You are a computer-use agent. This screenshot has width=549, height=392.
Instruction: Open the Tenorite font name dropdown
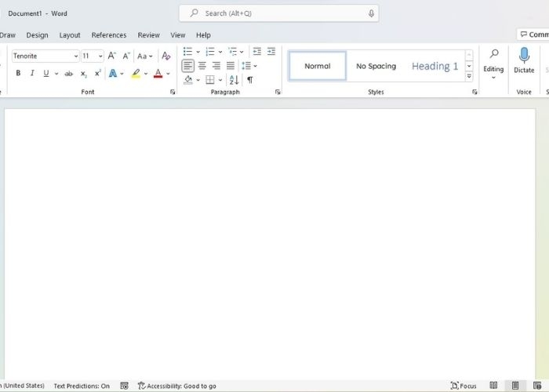76,56
